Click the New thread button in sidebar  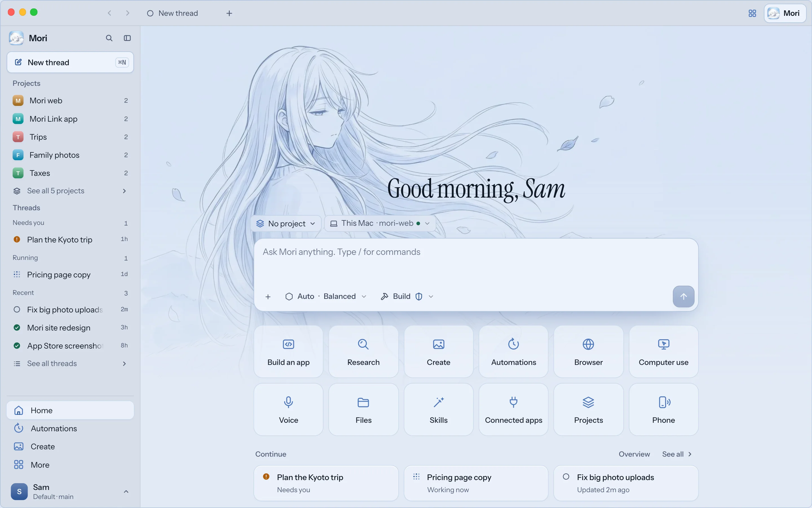(x=70, y=62)
